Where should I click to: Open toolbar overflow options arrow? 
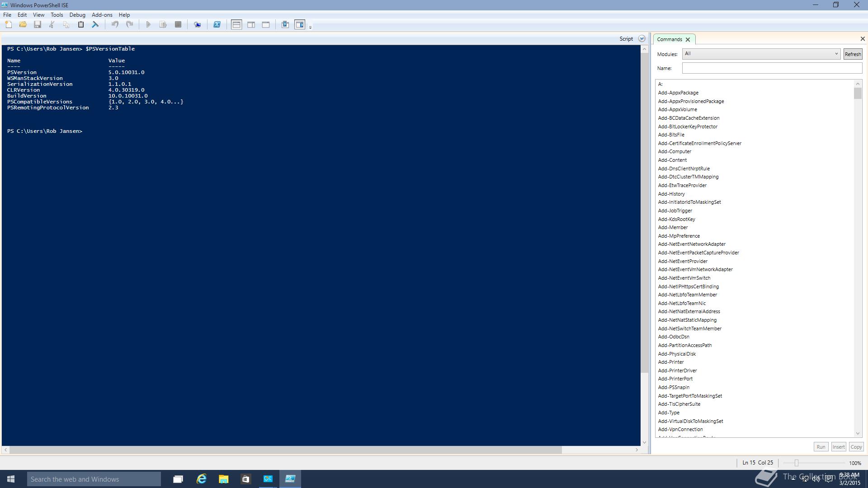coord(311,27)
